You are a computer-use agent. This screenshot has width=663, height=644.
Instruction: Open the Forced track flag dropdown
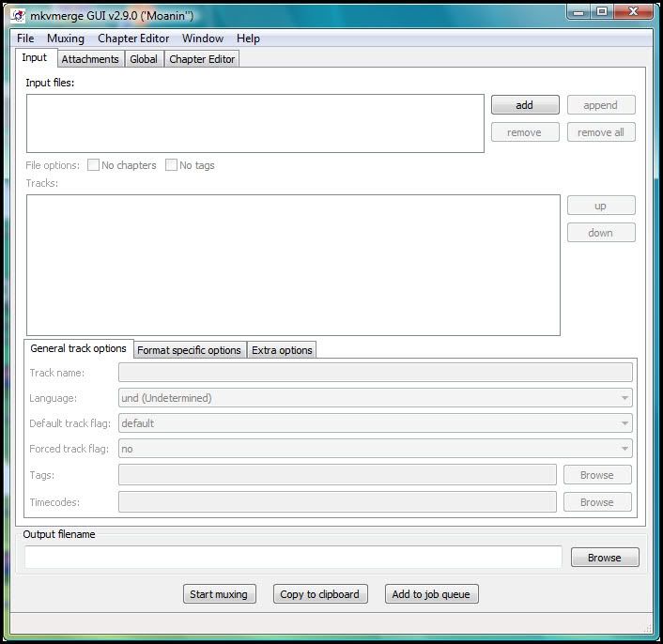tap(376, 449)
